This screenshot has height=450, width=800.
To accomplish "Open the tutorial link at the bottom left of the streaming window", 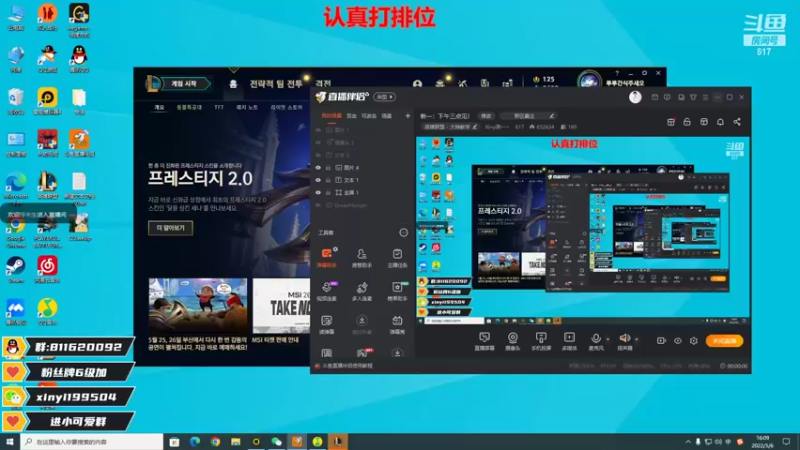I will [347, 366].
